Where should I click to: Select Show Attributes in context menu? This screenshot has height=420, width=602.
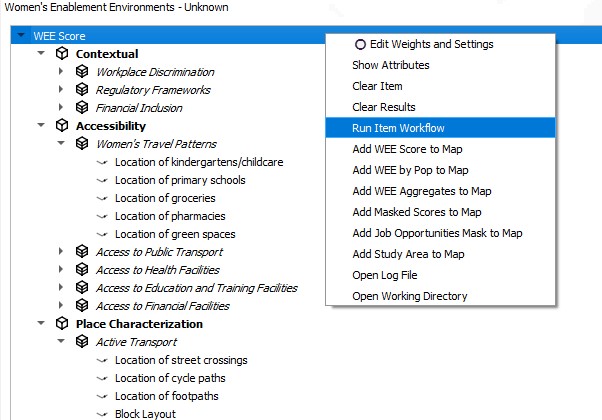click(440, 65)
